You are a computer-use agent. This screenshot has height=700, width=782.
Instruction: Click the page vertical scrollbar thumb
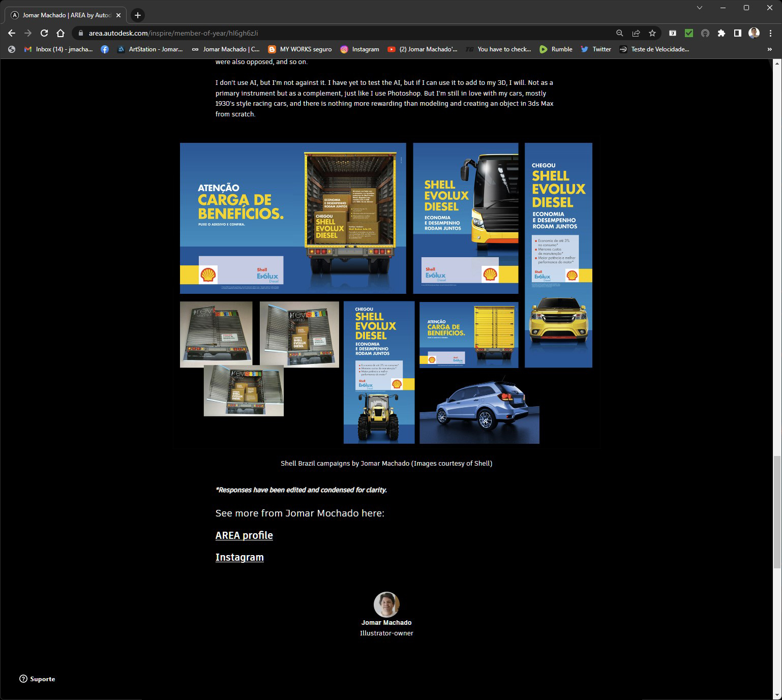pos(776,512)
